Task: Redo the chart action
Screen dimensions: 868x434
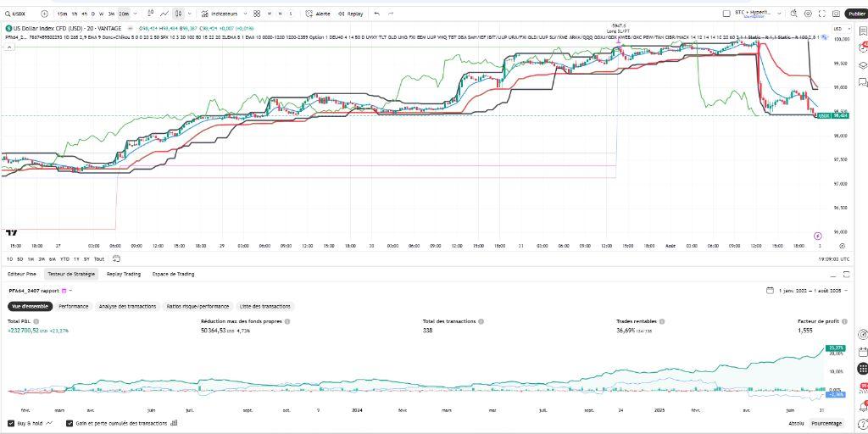Action: click(391, 14)
